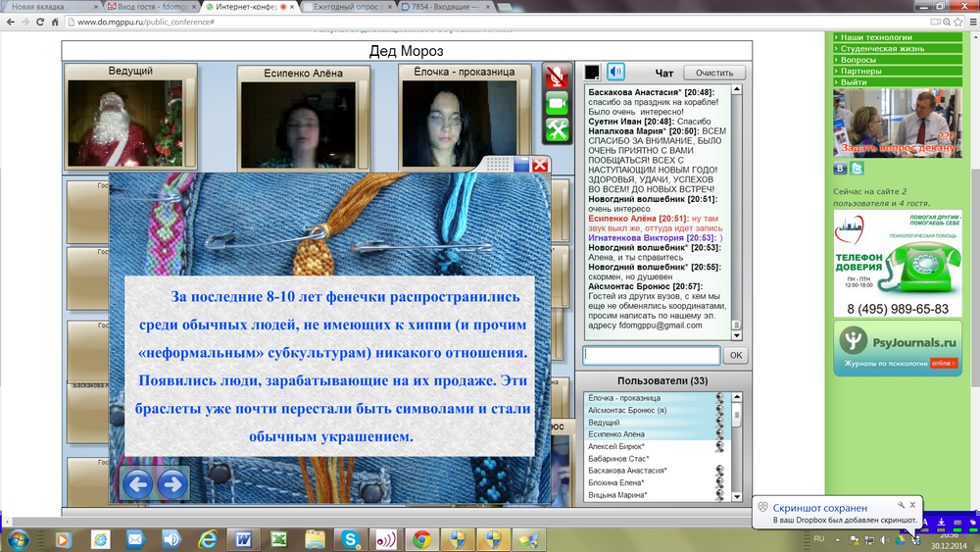Grab the dotted drag handle of presentation window
This screenshot has width=980, height=552.
pos(498,165)
